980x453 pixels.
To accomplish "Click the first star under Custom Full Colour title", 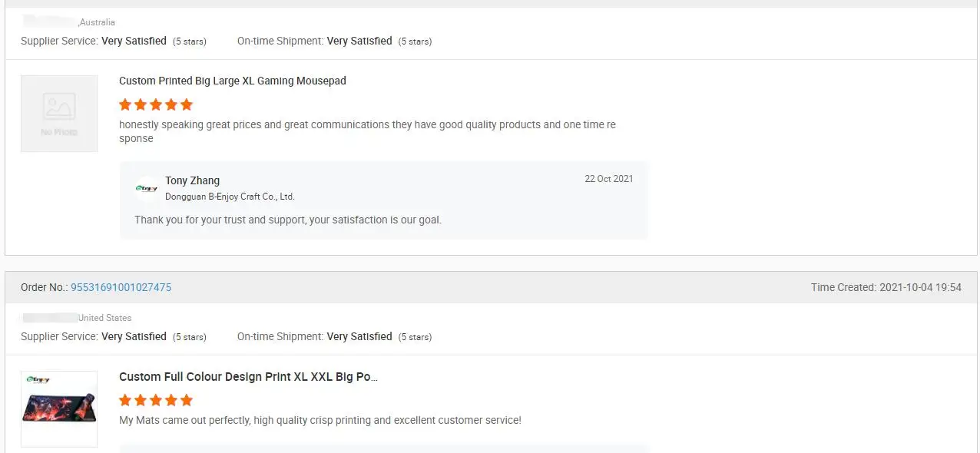I will [125, 400].
